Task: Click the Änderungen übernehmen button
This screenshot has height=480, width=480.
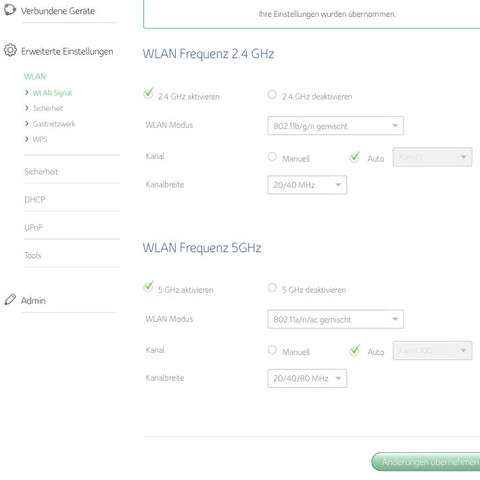Action: pyautogui.click(x=426, y=462)
